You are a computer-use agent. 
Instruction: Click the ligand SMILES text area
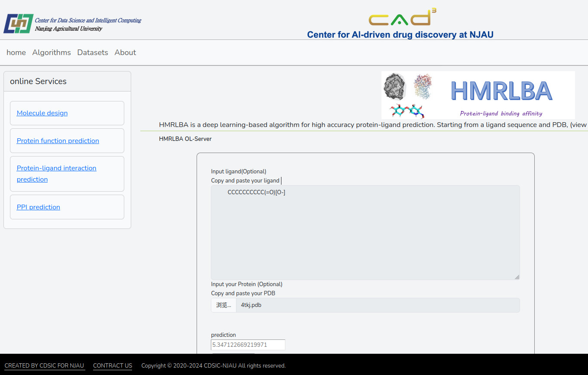coord(365,232)
